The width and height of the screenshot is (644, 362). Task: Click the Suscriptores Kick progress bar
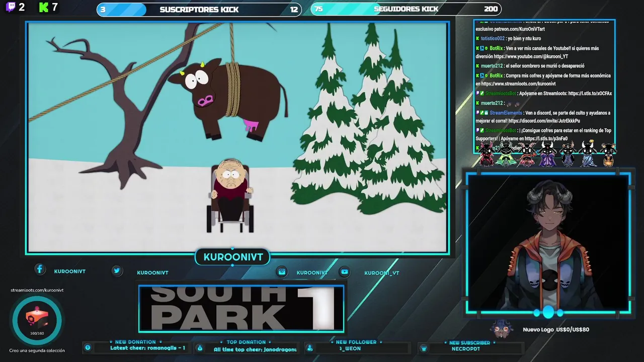point(199,9)
